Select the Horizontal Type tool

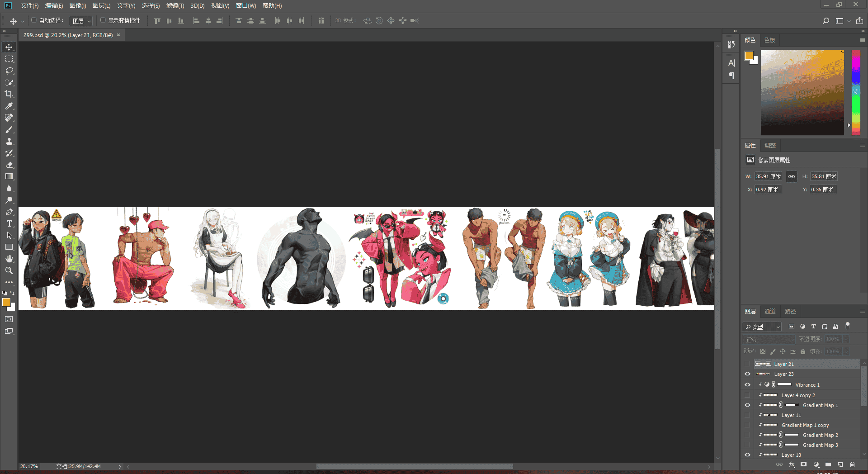[9, 224]
